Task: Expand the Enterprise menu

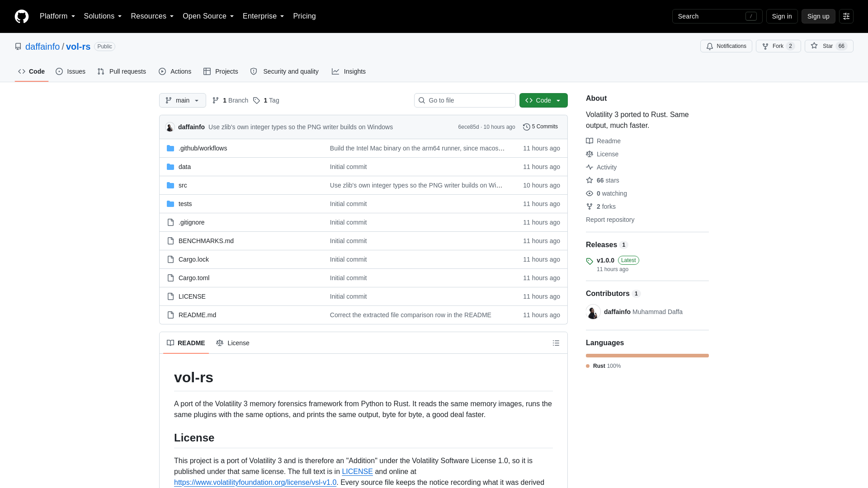Action: pyautogui.click(x=264, y=16)
